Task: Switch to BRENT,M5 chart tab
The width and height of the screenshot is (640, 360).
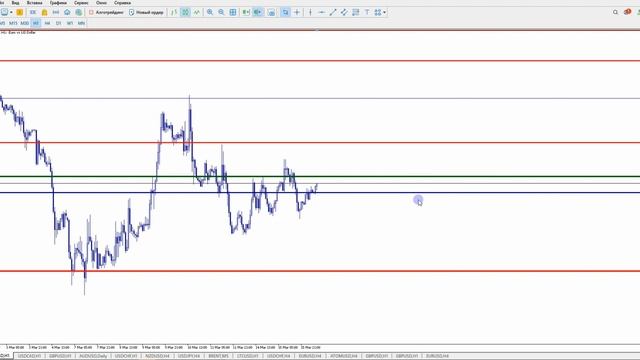Action: tap(218, 356)
